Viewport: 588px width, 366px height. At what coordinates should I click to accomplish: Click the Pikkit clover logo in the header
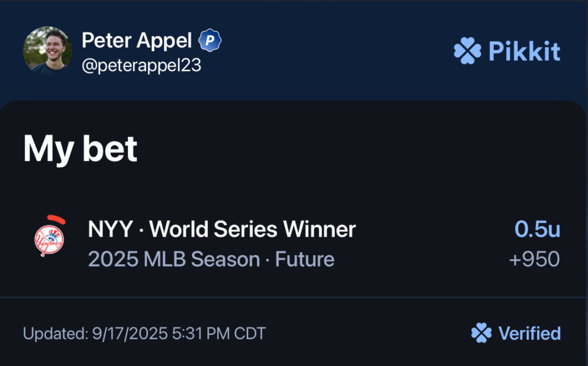(x=467, y=51)
